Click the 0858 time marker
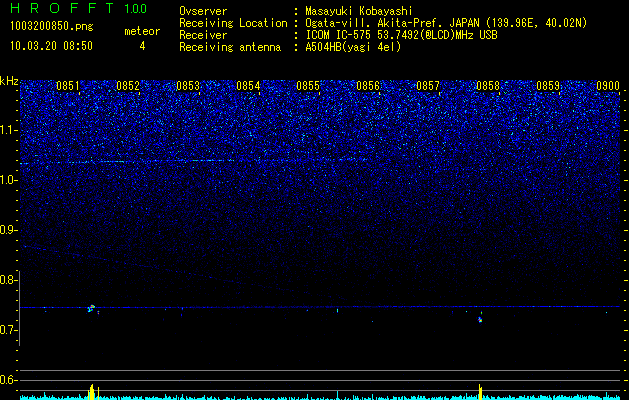This screenshot has width=629, height=400. (x=488, y=86)
